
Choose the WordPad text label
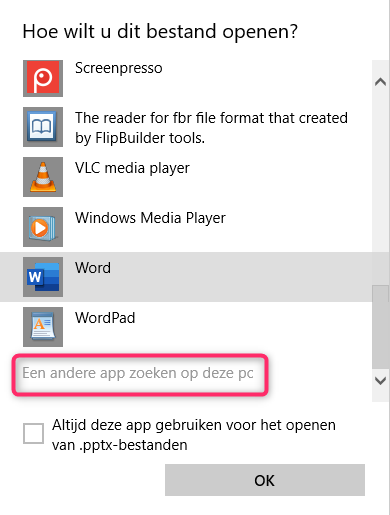pos(105,318)
